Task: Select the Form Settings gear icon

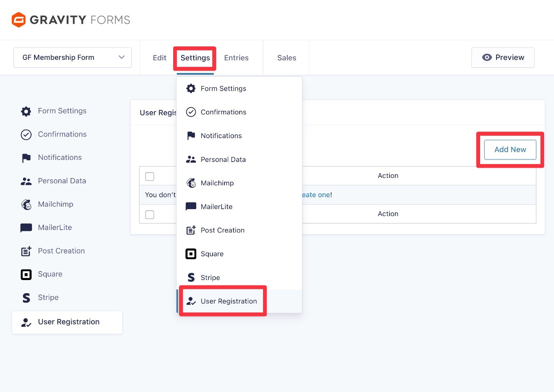Action: [26, 111]
